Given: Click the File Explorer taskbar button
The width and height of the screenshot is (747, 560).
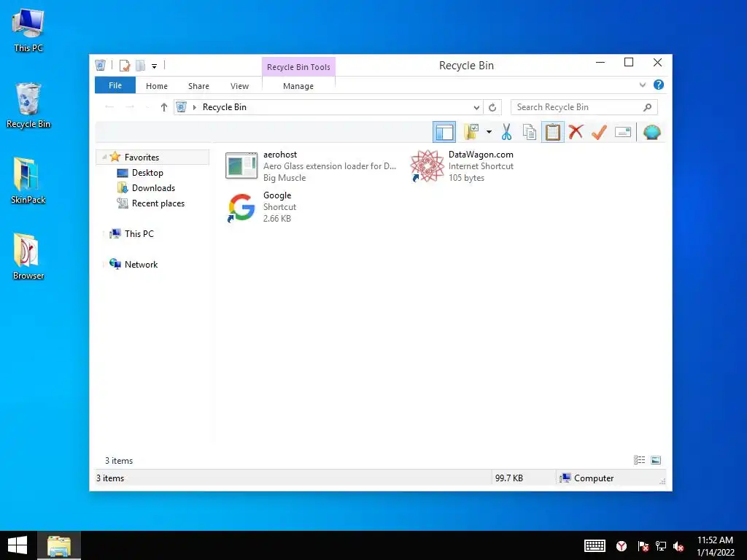Looking at the screenshot, I should 59,545.
